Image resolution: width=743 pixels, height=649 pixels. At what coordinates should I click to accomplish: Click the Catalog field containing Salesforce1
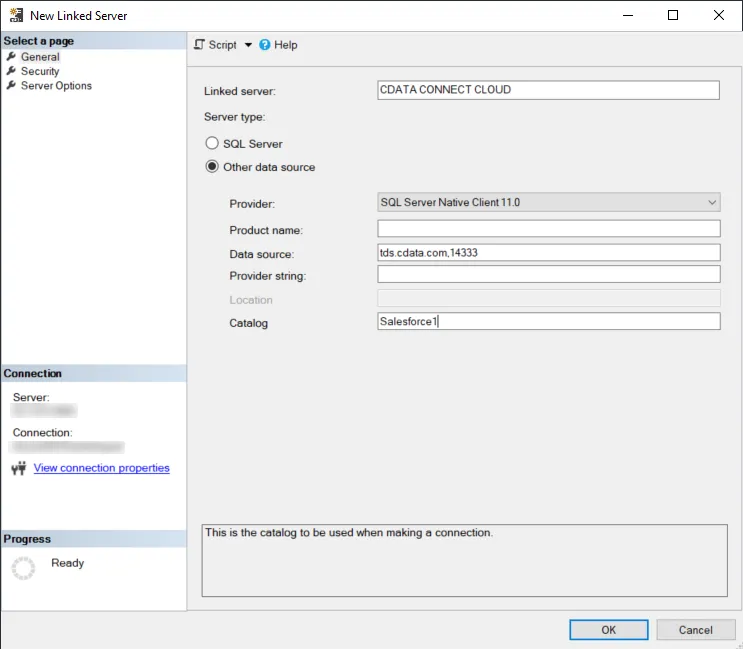(x=548, y=322)
